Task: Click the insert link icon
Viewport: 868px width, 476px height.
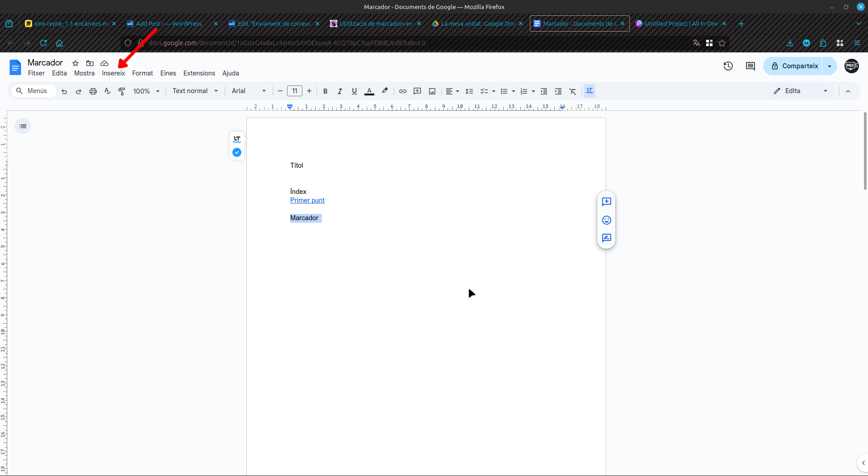Action: point(402,91)
